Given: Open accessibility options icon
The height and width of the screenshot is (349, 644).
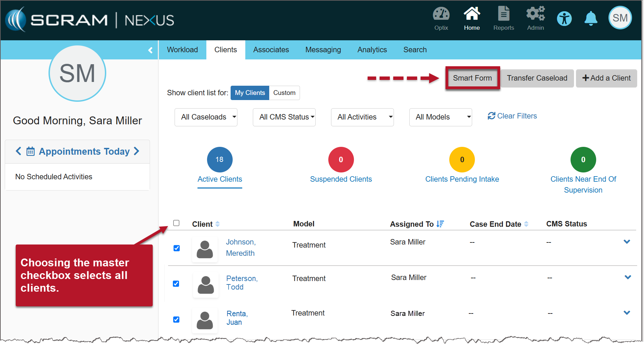Looking at the screenshot, I should (564, 18).
